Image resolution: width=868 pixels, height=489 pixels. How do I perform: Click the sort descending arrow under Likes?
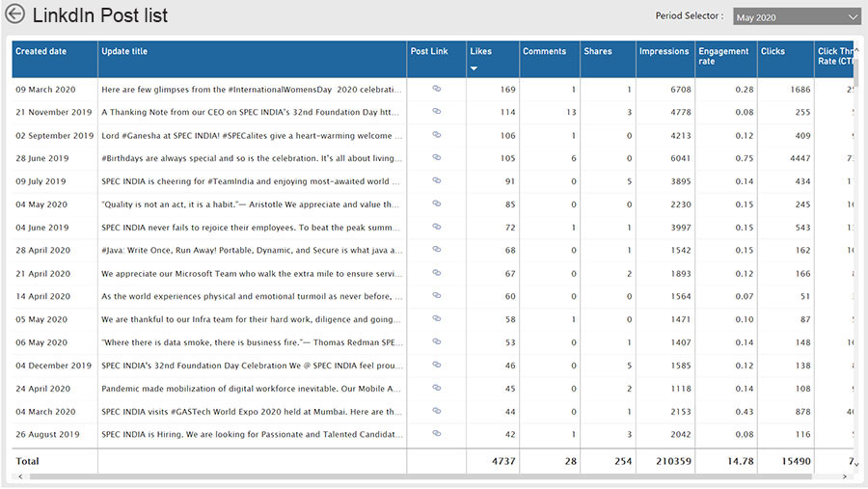pyautogui.click(x=474, y=68)
